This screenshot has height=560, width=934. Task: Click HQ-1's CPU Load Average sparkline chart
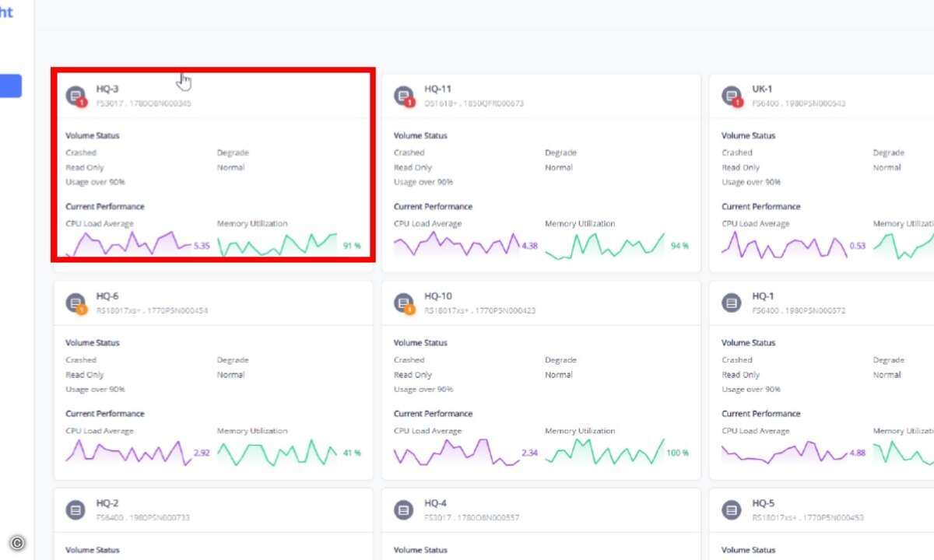(784, 452)
